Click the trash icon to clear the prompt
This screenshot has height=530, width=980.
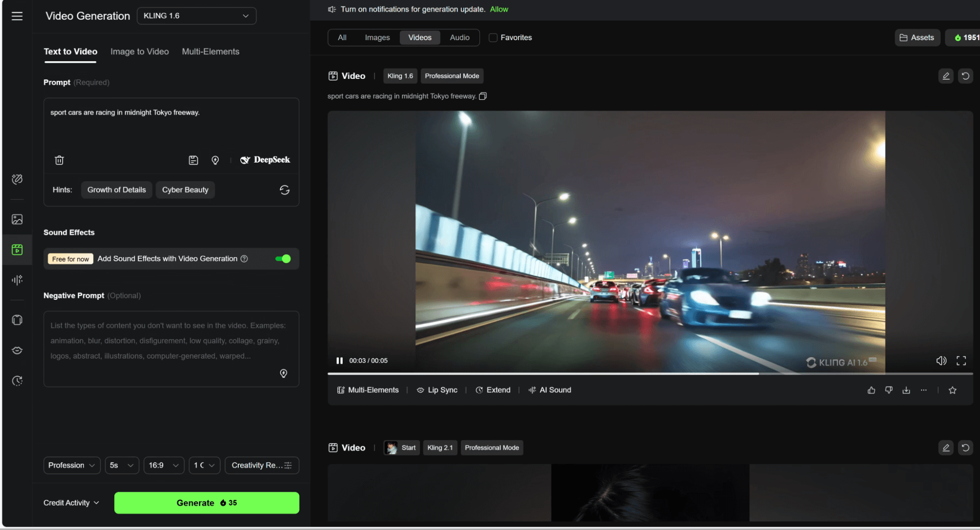[59, 160]
